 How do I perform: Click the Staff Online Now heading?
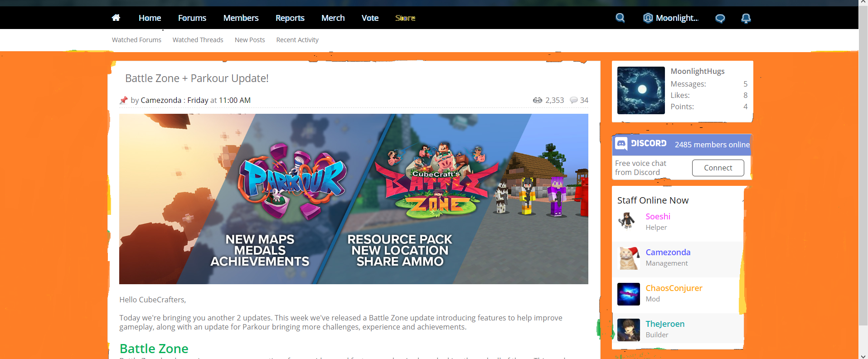653,200
